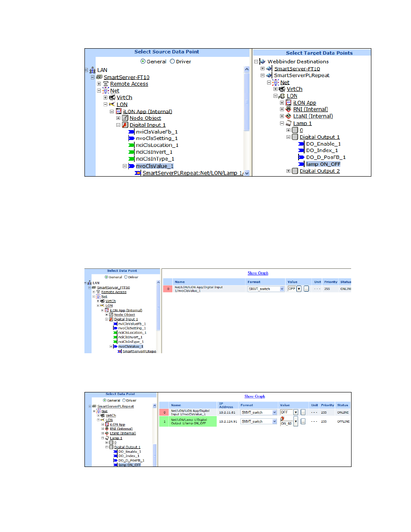Click source tree scrollbar down arrow
411x532 pixels.
pos(247,173)
